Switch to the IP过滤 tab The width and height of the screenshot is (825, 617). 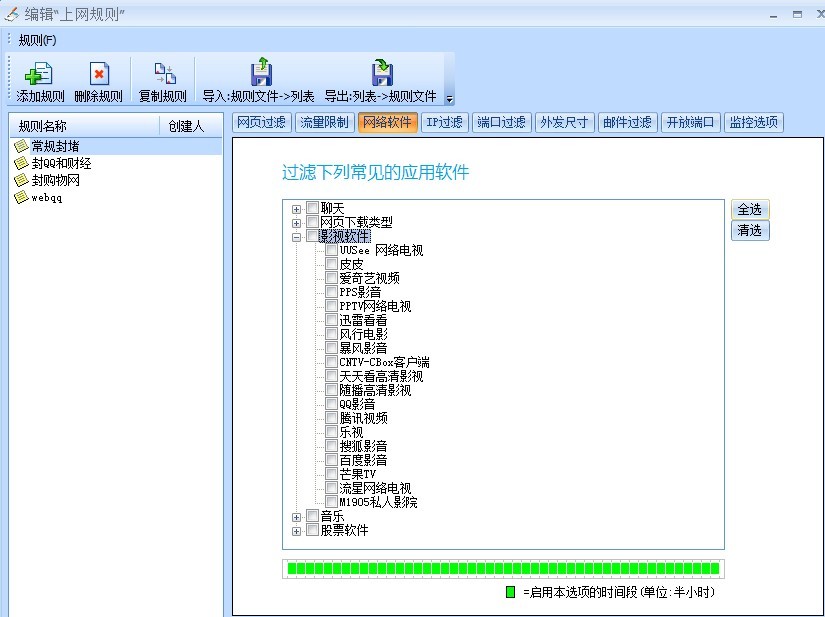[445, 123]
